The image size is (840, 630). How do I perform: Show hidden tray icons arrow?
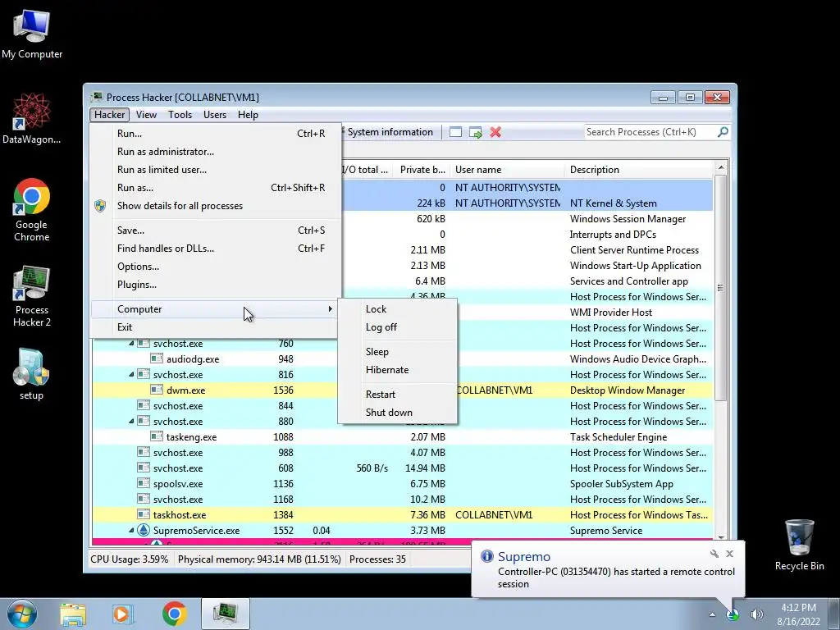click(712, 614)
